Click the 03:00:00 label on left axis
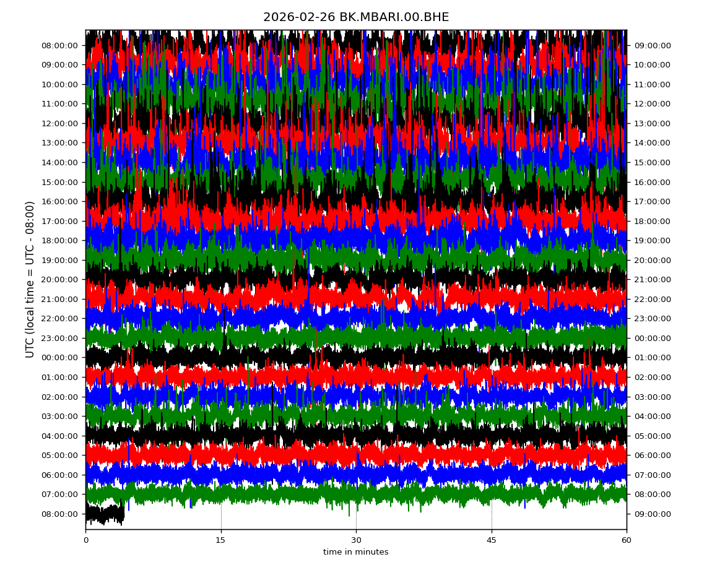The width and height of the screenshot is (712, 588). pos(61,416)
